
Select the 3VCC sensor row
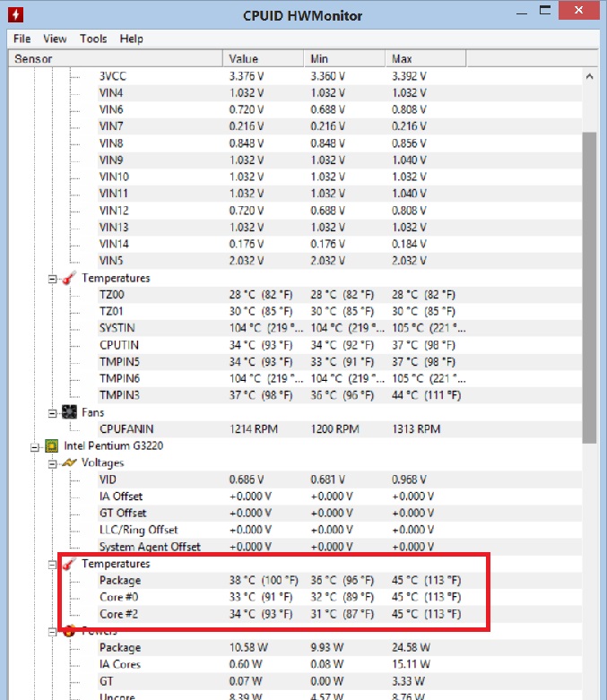pos(340,76)
